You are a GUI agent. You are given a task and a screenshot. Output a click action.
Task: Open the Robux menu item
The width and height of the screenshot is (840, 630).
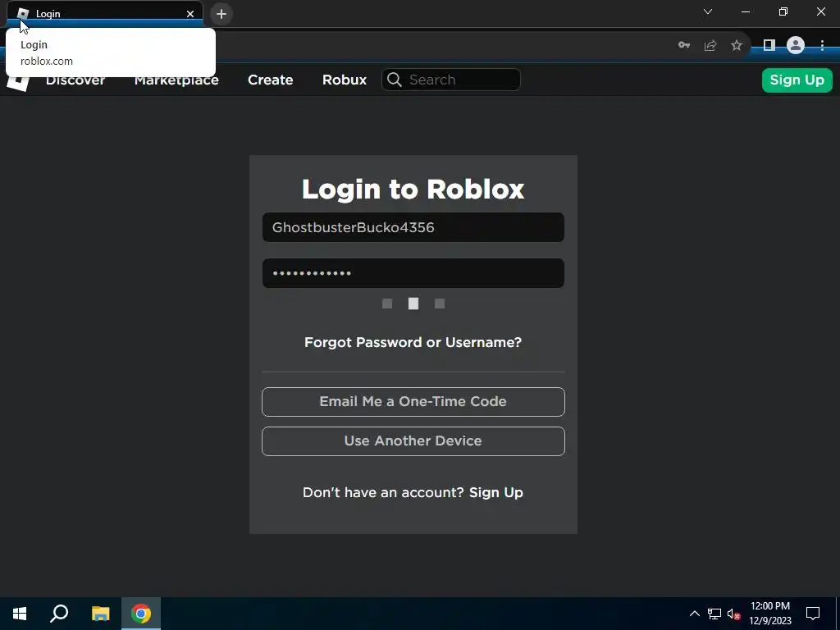pos(345,80)
